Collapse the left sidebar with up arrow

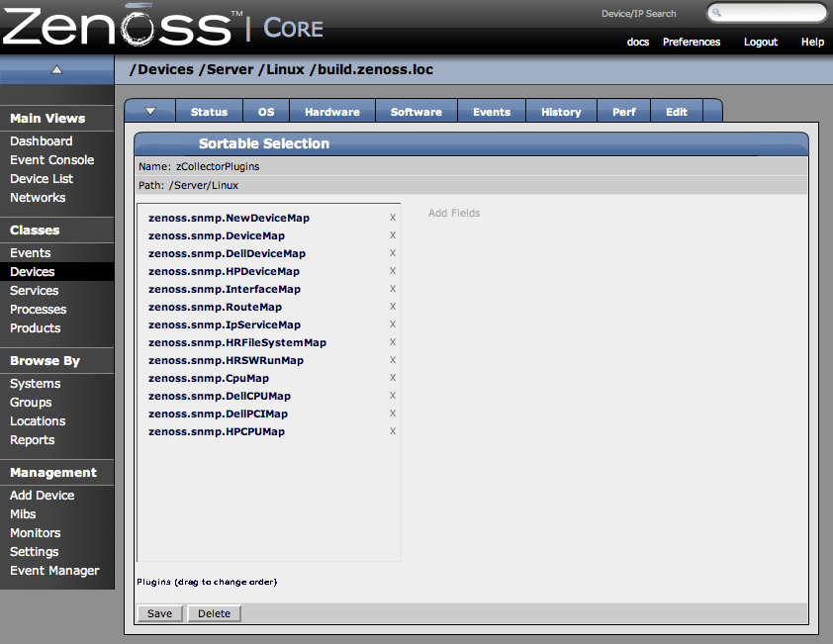tap(56, 69)
